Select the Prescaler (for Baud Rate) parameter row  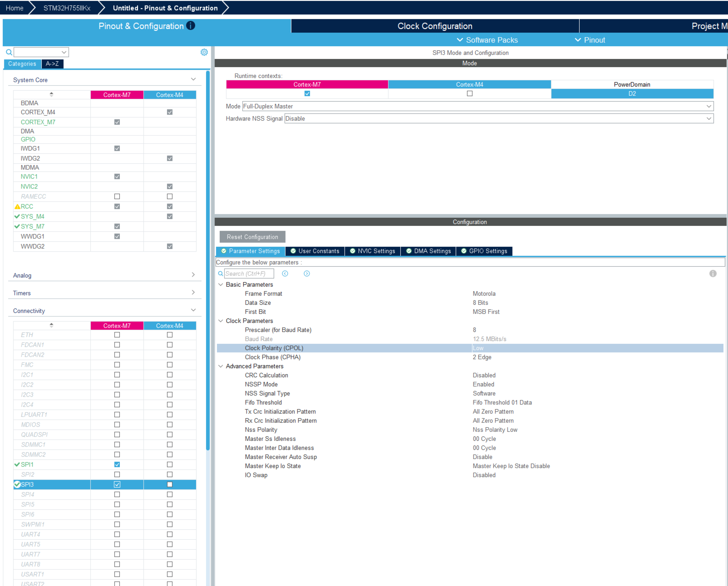click(x=470, y=330)
